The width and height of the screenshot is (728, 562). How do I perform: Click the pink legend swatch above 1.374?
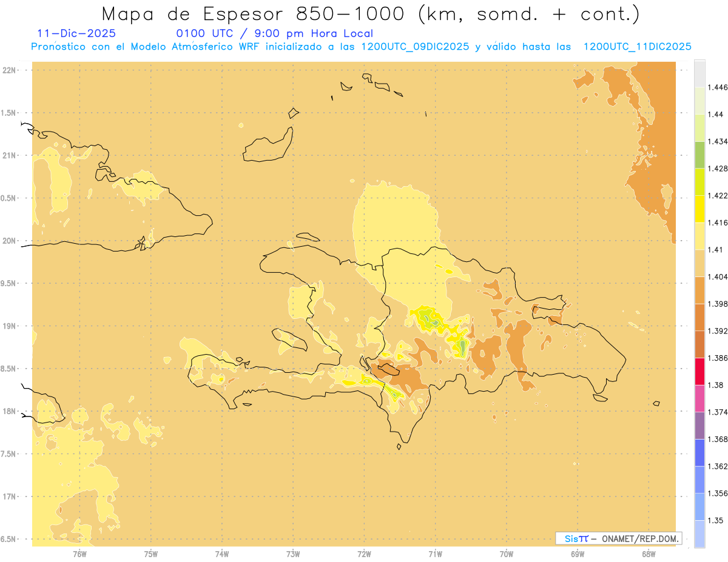click(x=699, y=398)
